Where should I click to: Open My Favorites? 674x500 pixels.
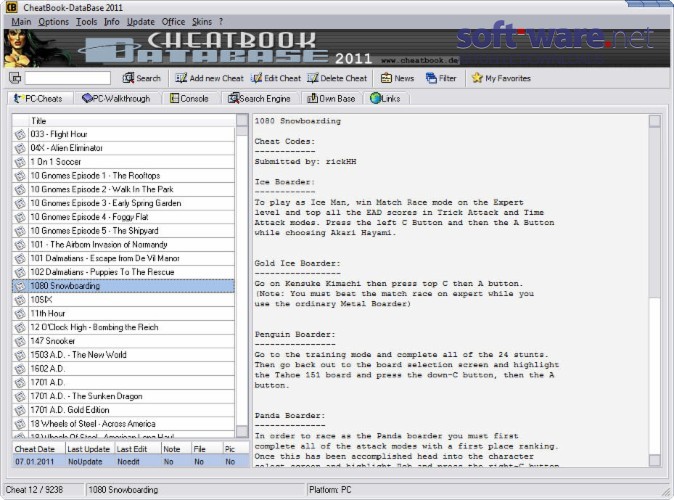[x=501, y=78]
